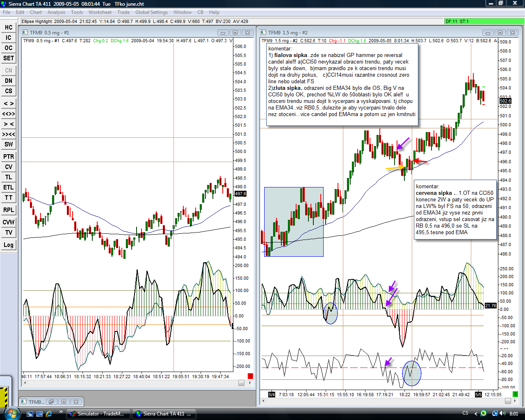Screen dimensions: 525x420
Task: Toggle the CS sidebar button
Action: coord(9,91)
